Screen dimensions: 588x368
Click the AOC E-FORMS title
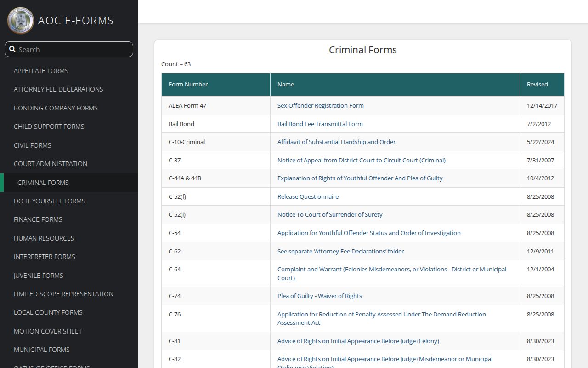pyautogui.click(x=76, y=21)
